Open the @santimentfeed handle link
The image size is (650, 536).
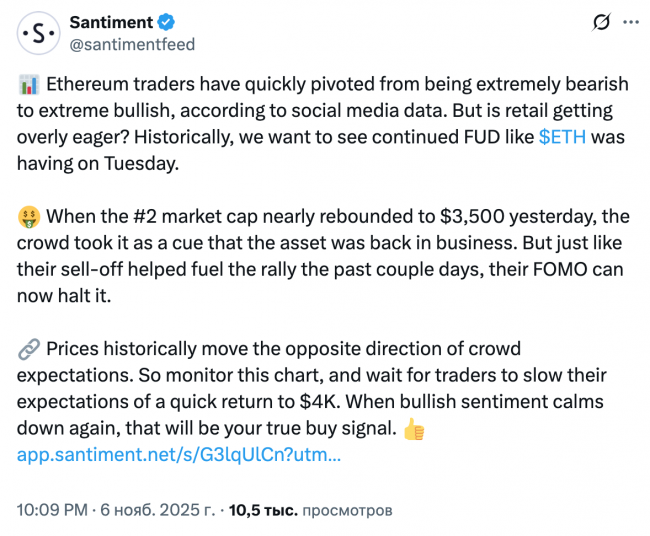tap(132, 44)
